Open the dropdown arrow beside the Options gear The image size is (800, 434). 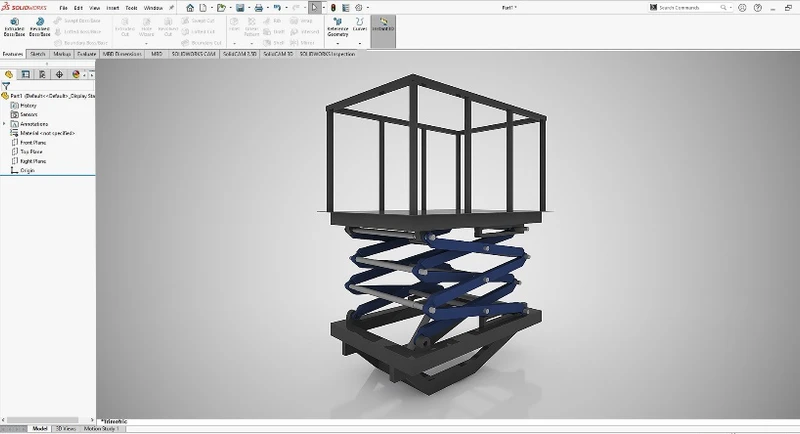(367, 8)
